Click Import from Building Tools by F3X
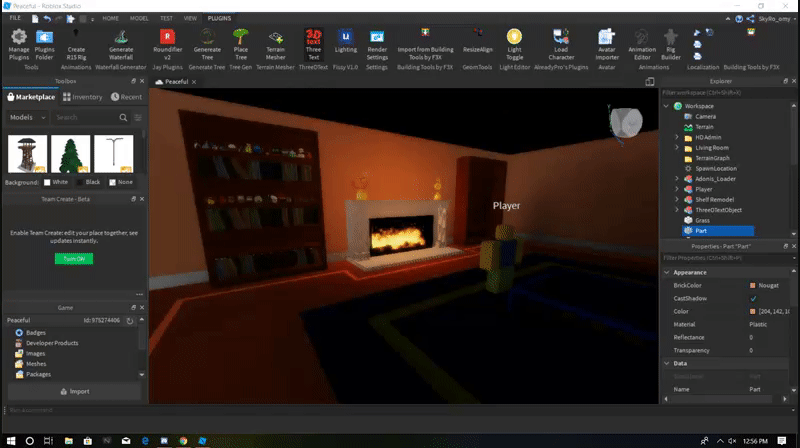 426,45
